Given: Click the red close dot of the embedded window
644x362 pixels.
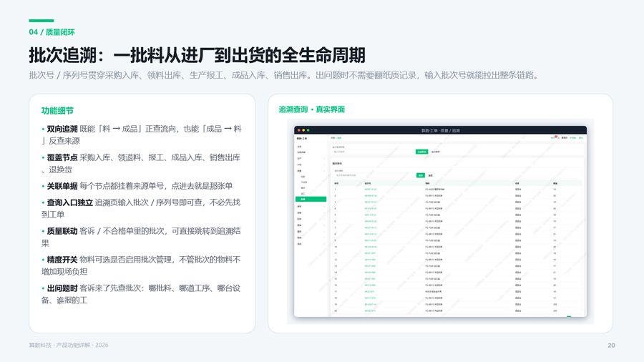Looking at the screenshot, I should 299,130.
